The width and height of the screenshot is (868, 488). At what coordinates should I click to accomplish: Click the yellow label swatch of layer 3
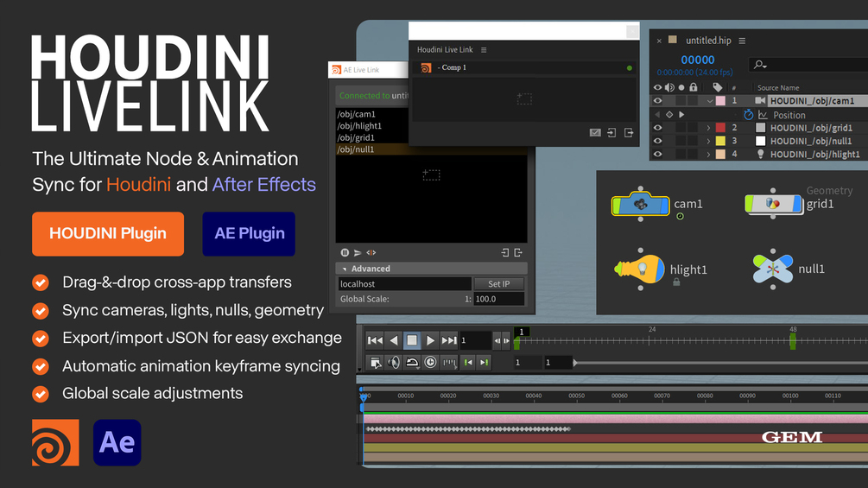720,141
